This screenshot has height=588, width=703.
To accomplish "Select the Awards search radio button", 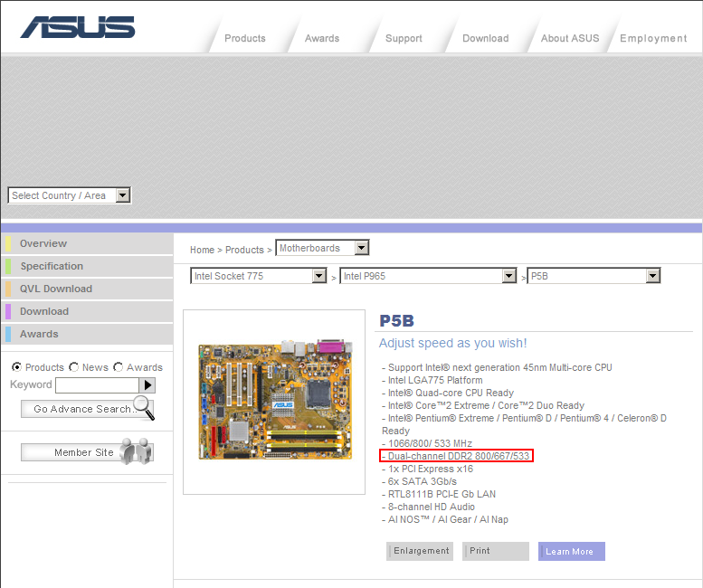I will point(118,367).
